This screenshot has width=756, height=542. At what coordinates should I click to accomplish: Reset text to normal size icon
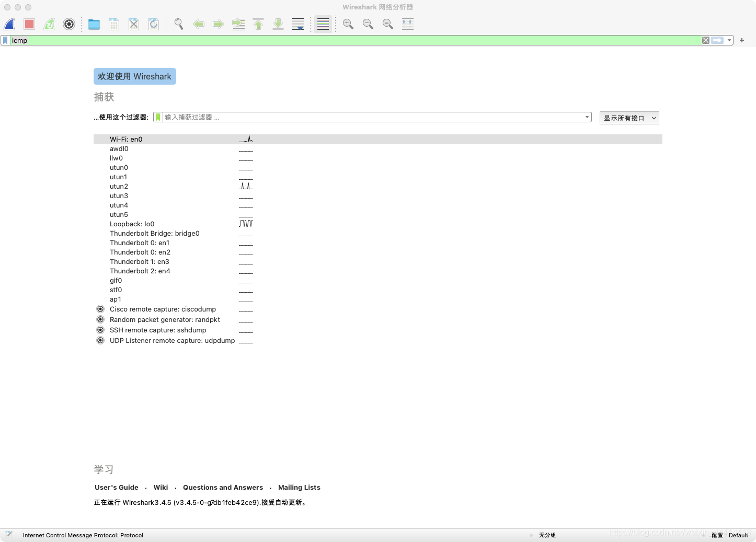click(x=388, y=24)
